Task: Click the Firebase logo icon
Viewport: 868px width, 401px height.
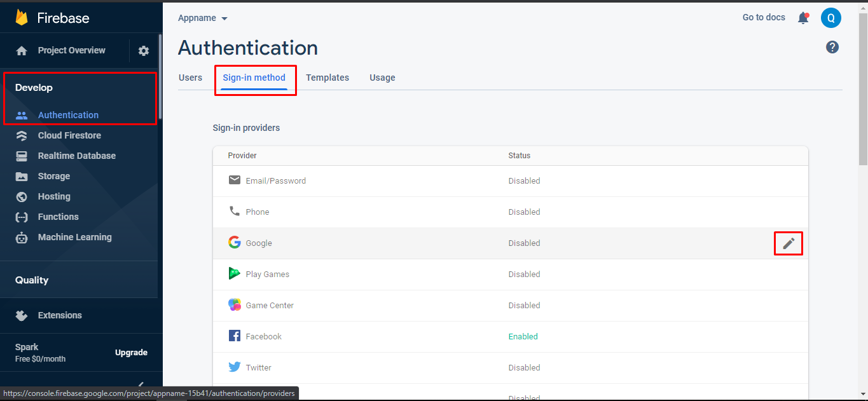Action: point(22,17)
